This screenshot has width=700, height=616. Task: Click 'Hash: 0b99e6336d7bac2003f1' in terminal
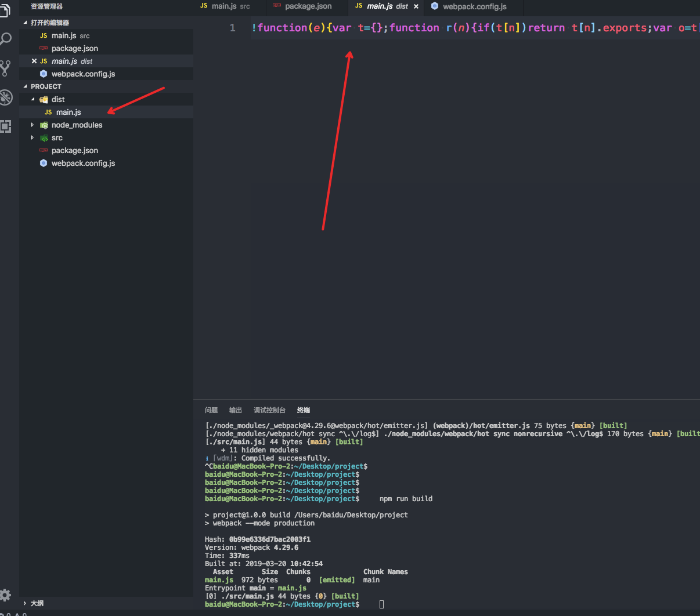click(258, 539)
